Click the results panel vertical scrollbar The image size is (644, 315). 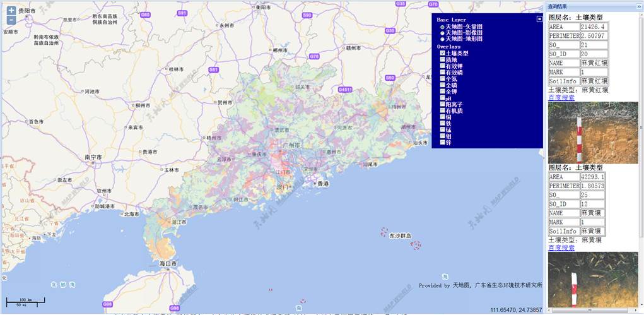coord(641,158)
